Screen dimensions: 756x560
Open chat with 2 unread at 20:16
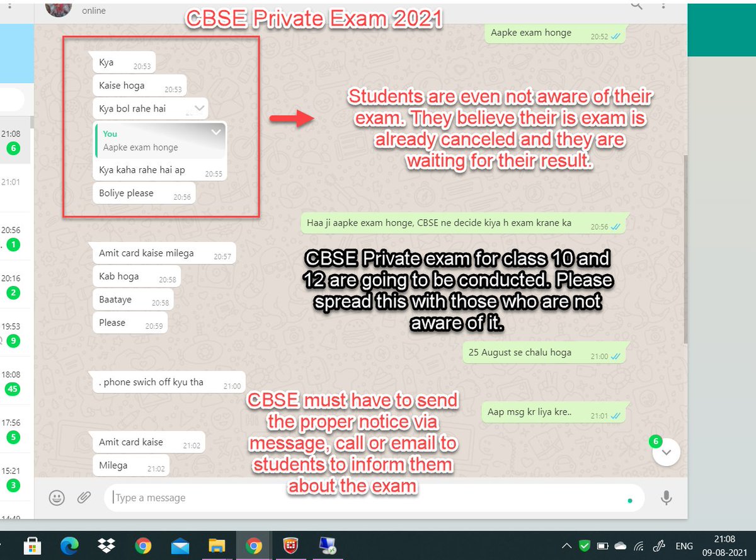coord(15,285)
